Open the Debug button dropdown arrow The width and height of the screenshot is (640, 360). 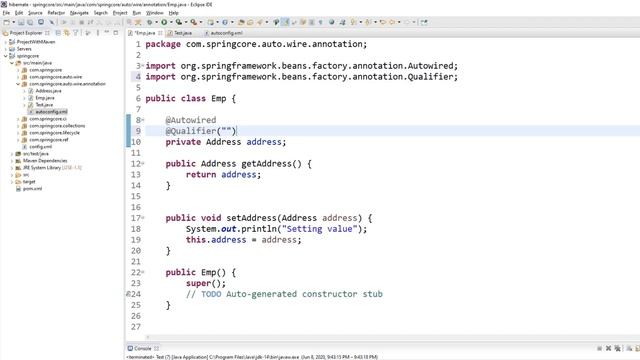tap(156, 22)
